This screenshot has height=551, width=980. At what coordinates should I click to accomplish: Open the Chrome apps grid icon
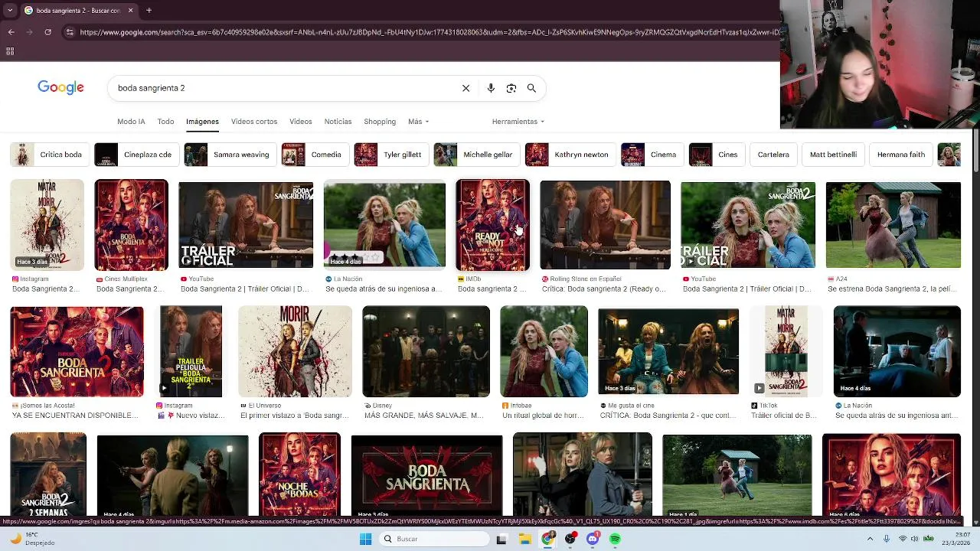click(10, 51)
